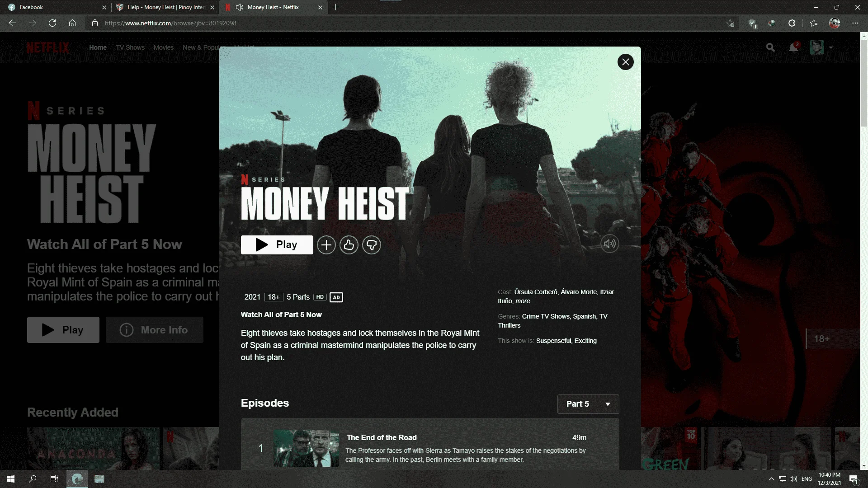Mute the trailer audio in the dialog

click(609, 244)
